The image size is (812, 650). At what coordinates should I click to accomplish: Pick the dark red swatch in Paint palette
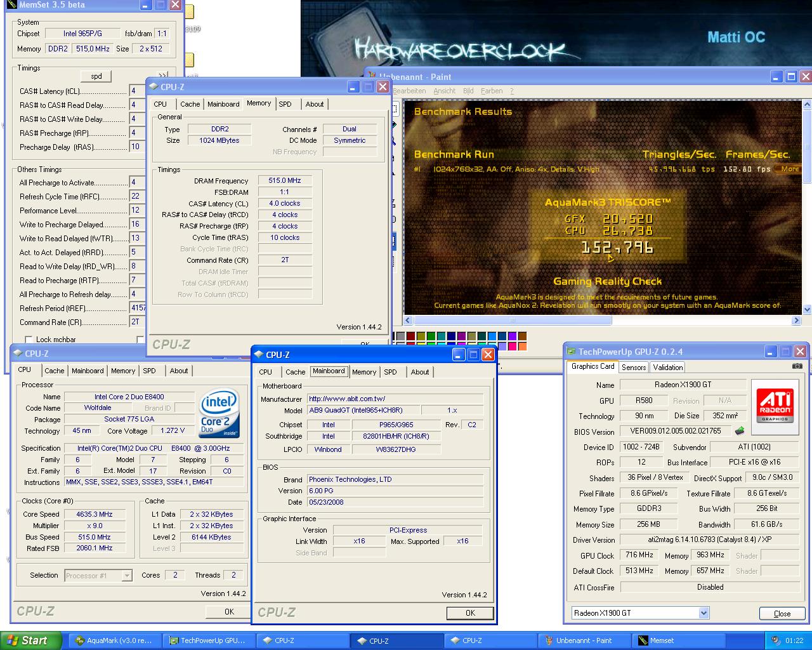click(410, 336)
